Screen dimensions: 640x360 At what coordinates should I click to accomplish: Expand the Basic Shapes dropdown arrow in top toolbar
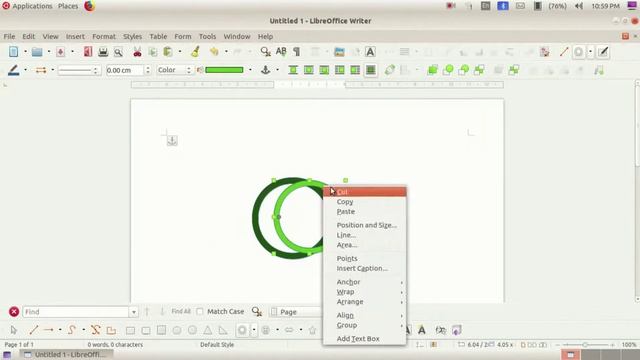click(590, 52)
